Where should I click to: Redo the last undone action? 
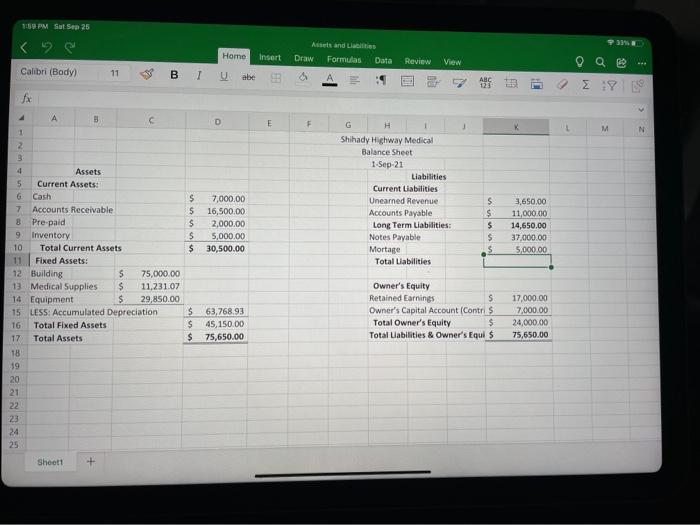[x=70, y=47]
